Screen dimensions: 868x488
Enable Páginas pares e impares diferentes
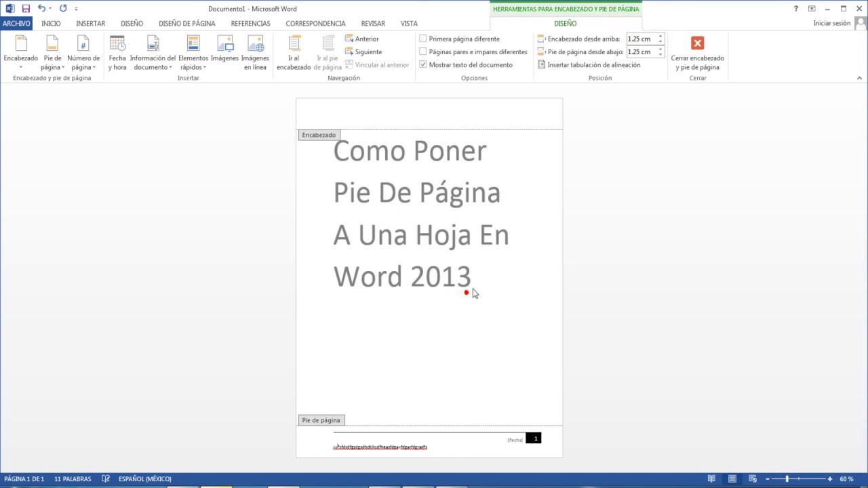423,52
